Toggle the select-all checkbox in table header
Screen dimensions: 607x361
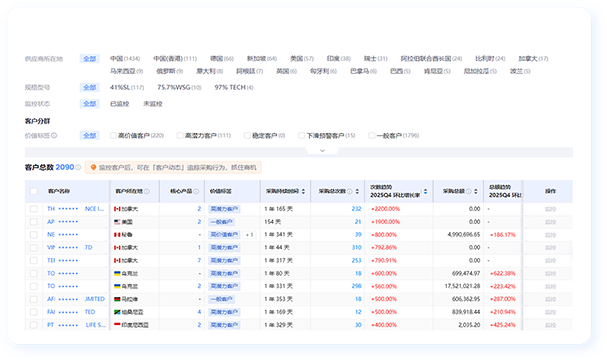point(34,191)
